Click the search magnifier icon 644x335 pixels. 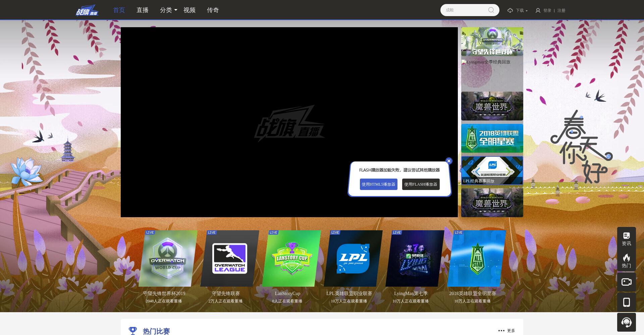click(x=491, y=10)
